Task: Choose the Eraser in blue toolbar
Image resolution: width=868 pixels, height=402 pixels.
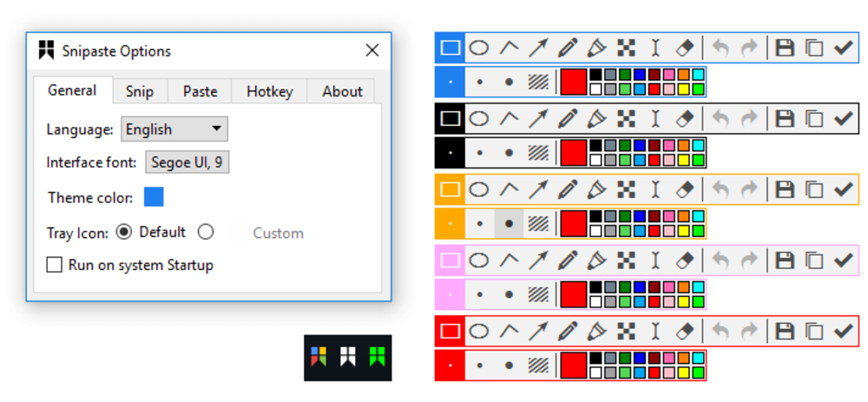Action: pos(685,48)
